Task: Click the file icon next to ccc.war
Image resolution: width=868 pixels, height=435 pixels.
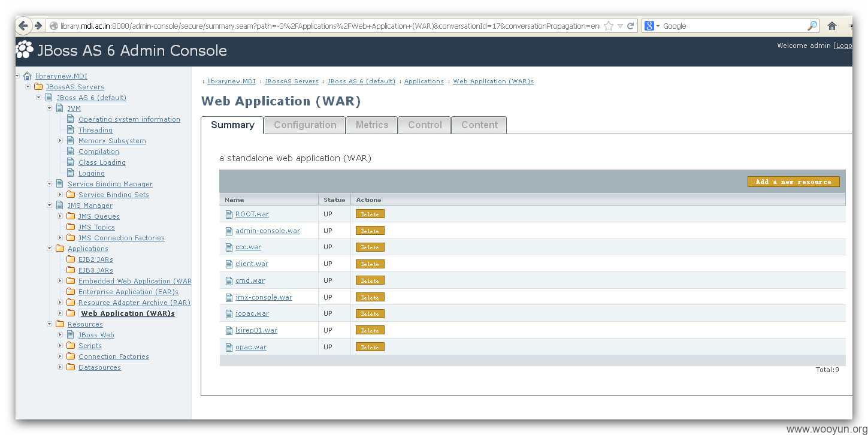Action: (x=229, y=247)
